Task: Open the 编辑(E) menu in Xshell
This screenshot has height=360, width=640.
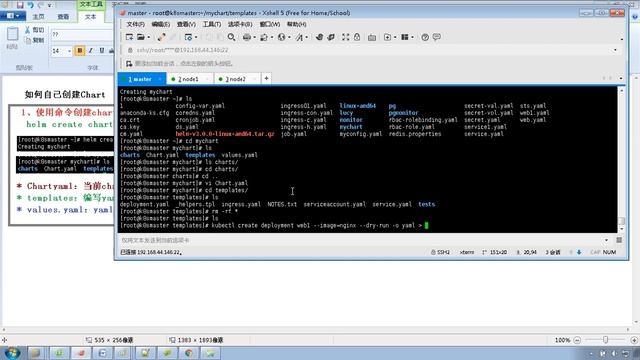Action: (x=161, y=24)
